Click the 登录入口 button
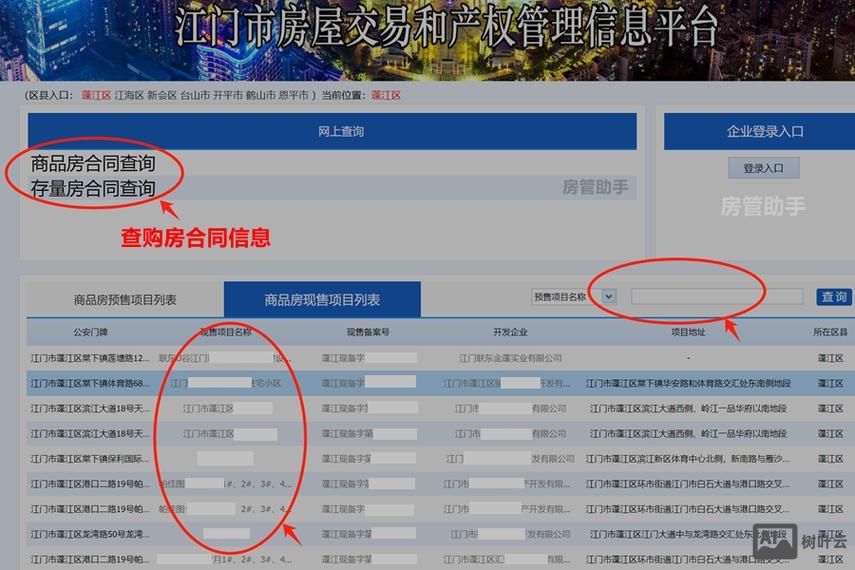 tap(763, 168)
